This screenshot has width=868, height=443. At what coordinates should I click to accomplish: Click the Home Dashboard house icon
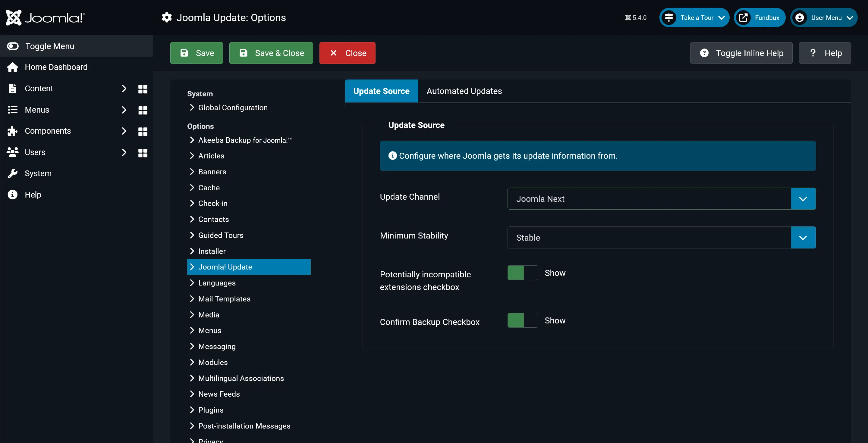coord(12,67)
